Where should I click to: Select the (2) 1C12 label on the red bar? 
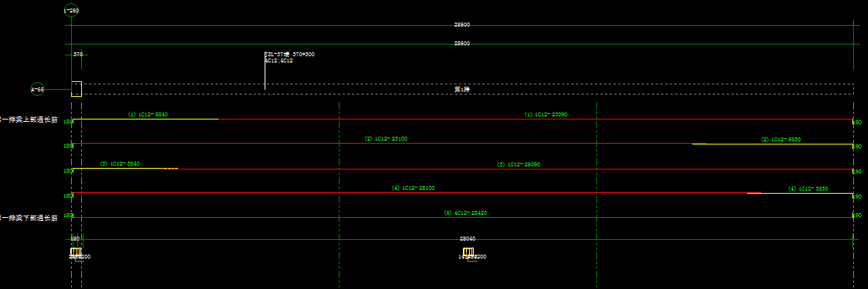pos(386,138)
